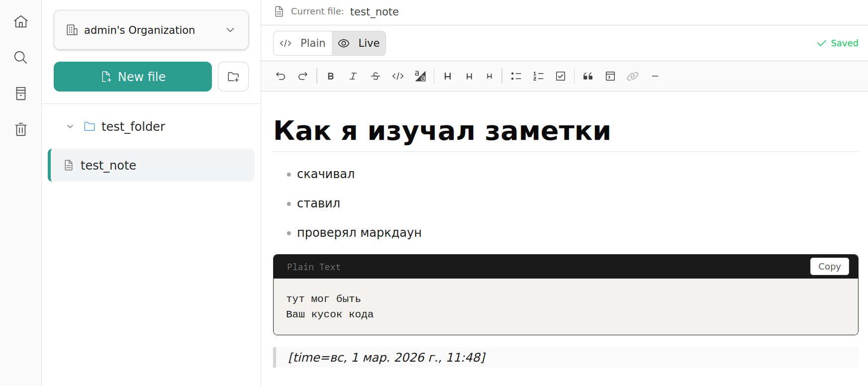
Task: Insert a link with chain icon
Action: click(632, 76)
